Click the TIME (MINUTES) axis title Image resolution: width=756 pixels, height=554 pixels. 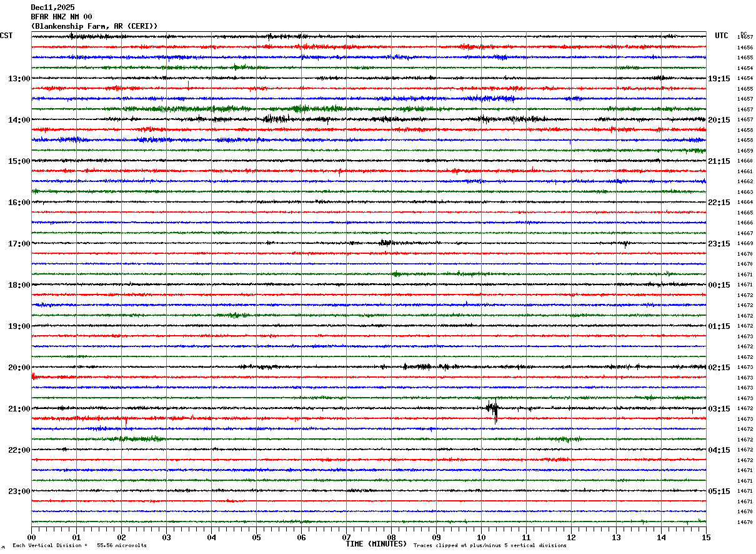click(x=377, y=544)
